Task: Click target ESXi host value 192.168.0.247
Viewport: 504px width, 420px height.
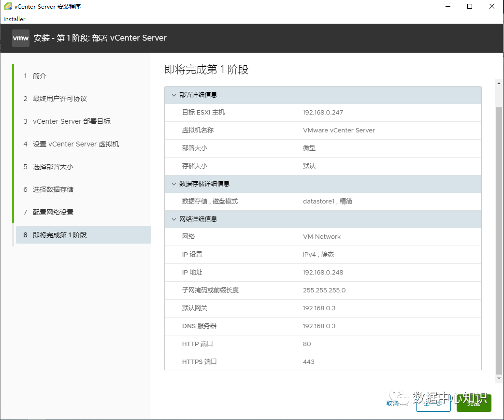Action: pyautogui.click(x=323, y=113)
